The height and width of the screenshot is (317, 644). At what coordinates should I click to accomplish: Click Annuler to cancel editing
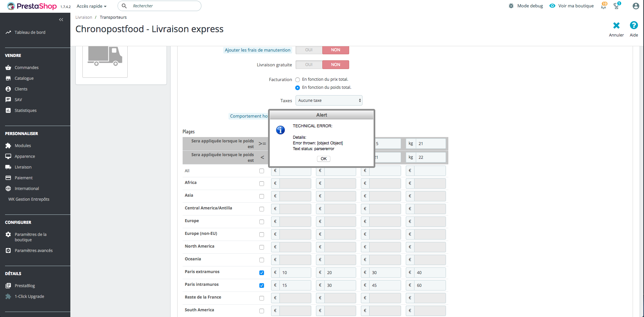(616, 28)
